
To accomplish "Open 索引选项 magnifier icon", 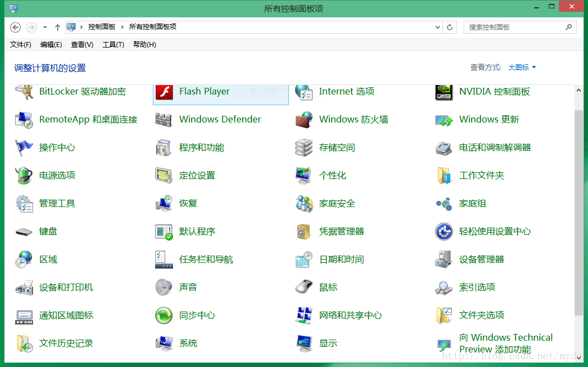I will coord(444,288).
